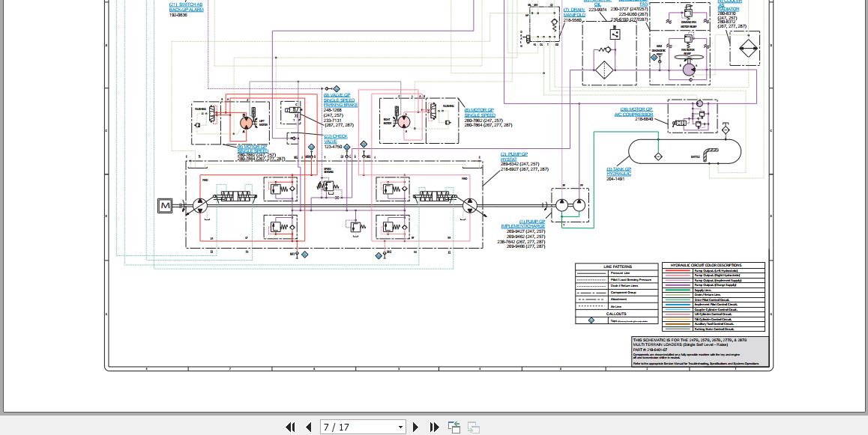
Task: Click the hydraulic tank baffle symbol
Action: [711, 154]
